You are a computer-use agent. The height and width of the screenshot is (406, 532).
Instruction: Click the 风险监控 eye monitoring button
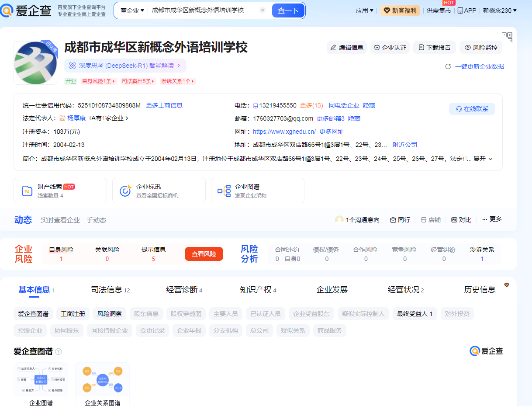point(481,48)
